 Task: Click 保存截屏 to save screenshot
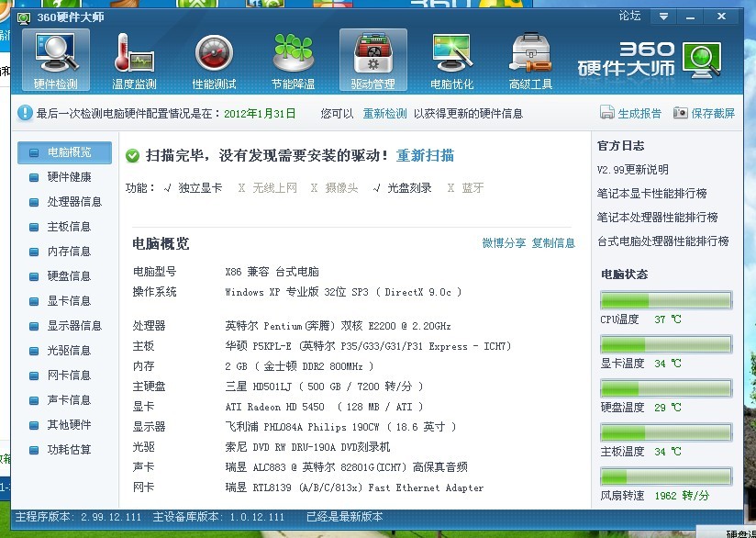click(713, 114)
